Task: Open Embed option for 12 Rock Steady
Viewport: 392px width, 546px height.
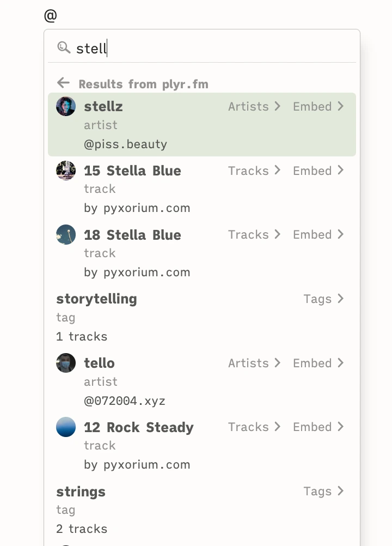Action: click(x=318, y=427)
